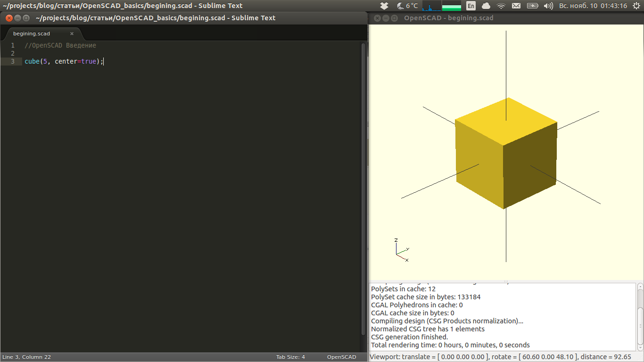This screenshot has height=362, width=644.
Task: Click "Normalized CSG tree has 1 elements" line
Action: coord(428,329)
